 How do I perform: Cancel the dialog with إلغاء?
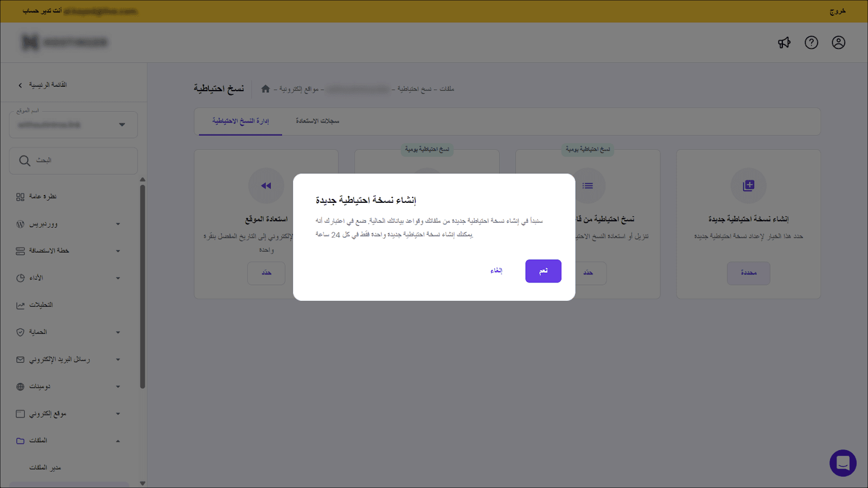(497, 271)
